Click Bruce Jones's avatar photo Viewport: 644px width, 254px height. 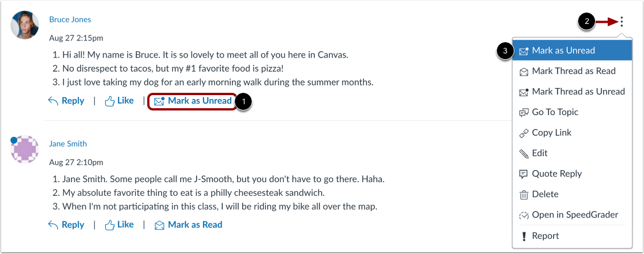25,25
